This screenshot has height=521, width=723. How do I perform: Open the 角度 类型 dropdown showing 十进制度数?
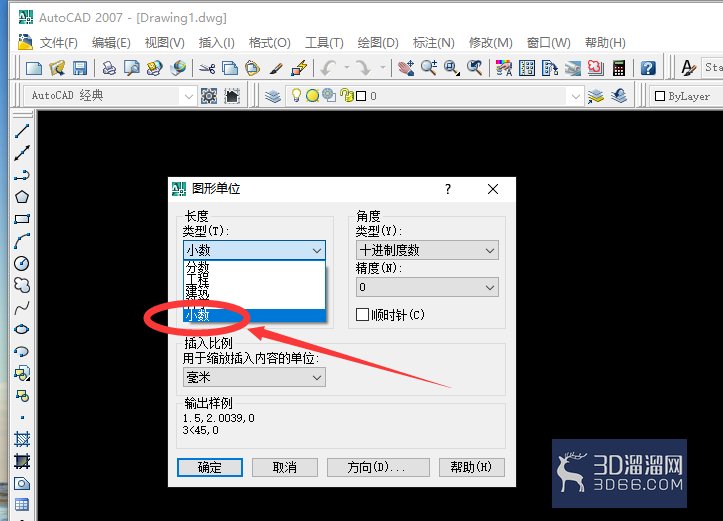tap(427, 250)
